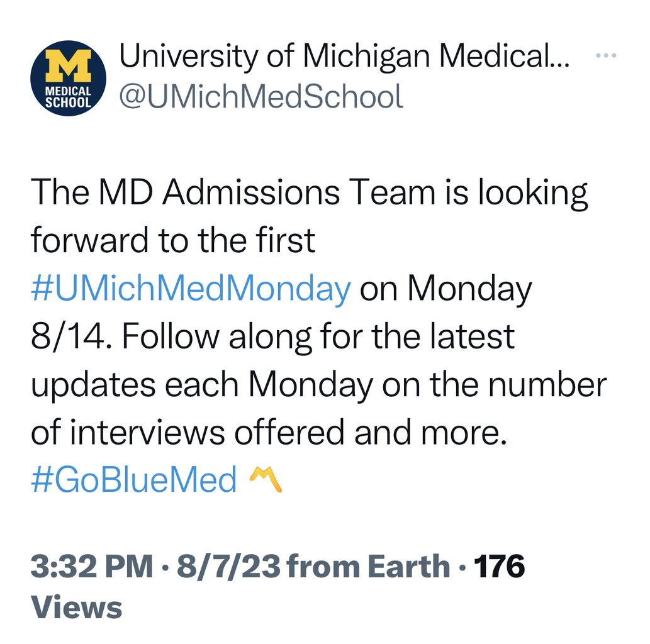Viewport: 650px width, 644px height.
Task: Click the "forward to the first" text line
Action: [173, 240]
